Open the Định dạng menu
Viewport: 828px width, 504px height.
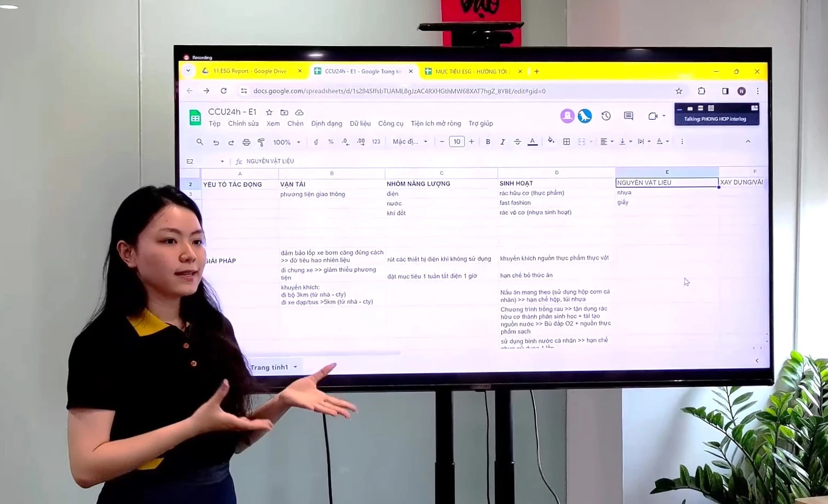coord(327,124)
